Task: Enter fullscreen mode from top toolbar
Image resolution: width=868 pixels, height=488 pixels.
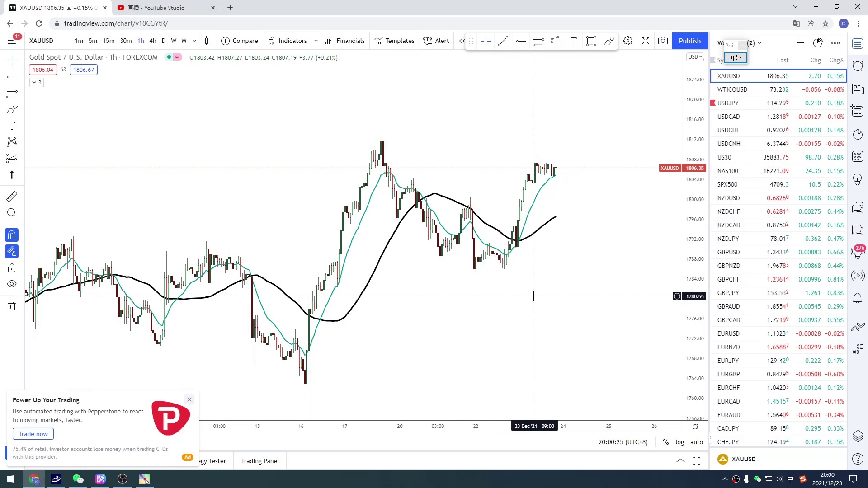Action: 646,41
